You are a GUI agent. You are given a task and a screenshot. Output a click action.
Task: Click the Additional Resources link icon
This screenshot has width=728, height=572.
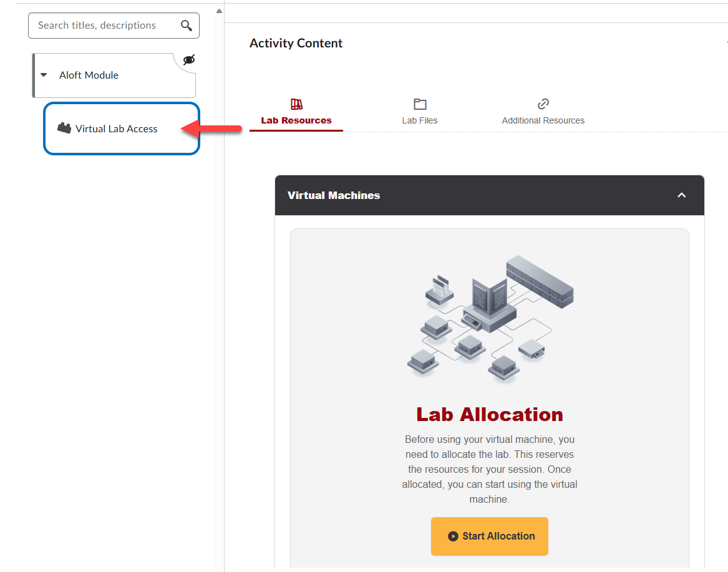pos(543,104)
